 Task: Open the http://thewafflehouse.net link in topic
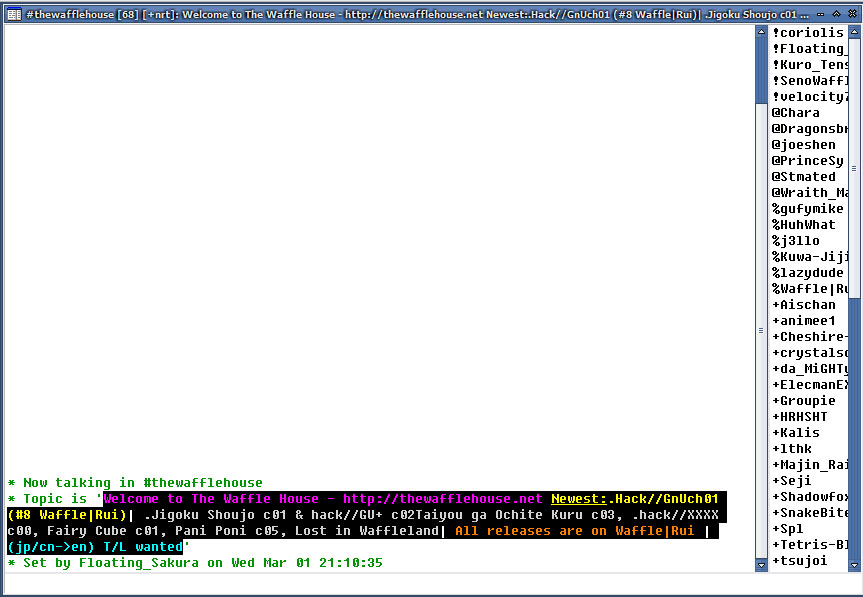point(443,499)
